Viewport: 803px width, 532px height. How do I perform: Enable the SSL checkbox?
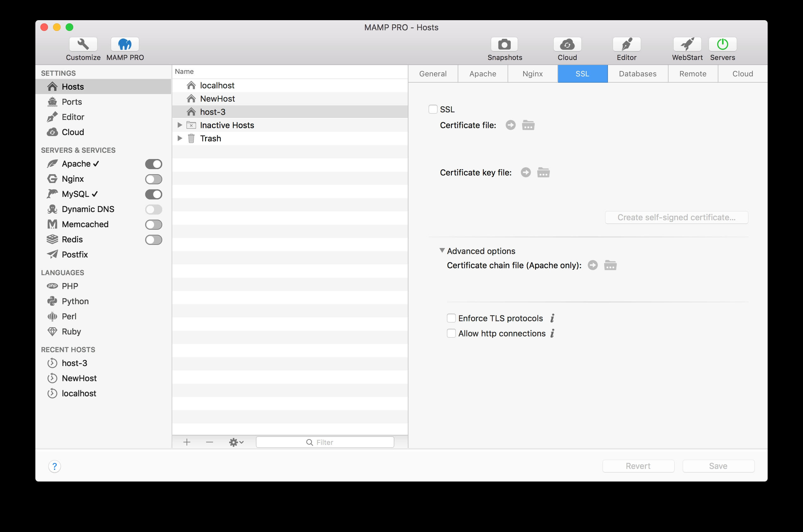pyautogui.click(x=433, y=109)
